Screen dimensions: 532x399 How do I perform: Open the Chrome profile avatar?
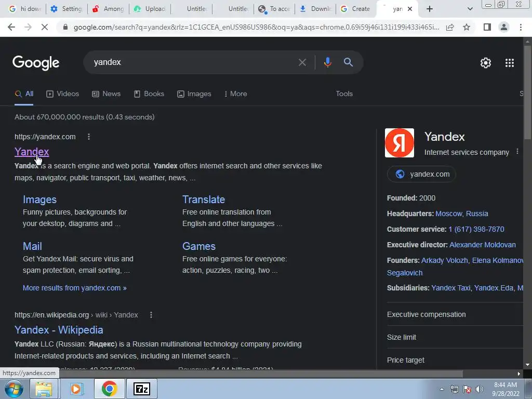[504, 27]
